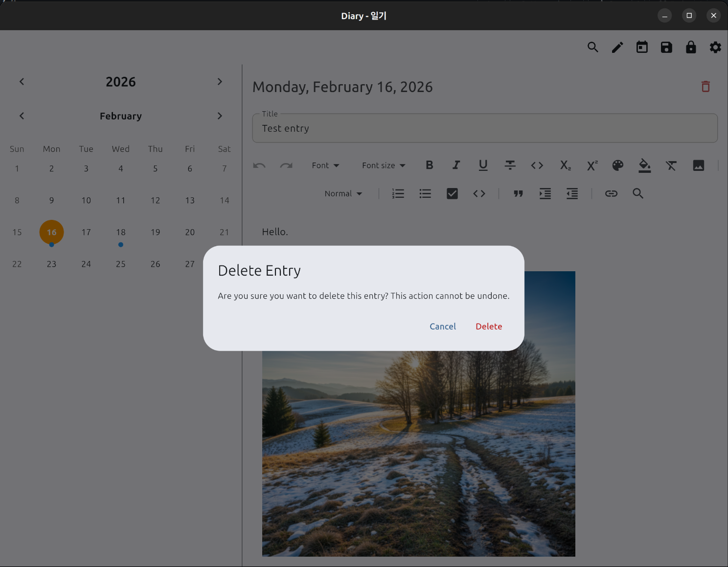
Task: Select February 16 on the calendar
Action: coord(51,232)
